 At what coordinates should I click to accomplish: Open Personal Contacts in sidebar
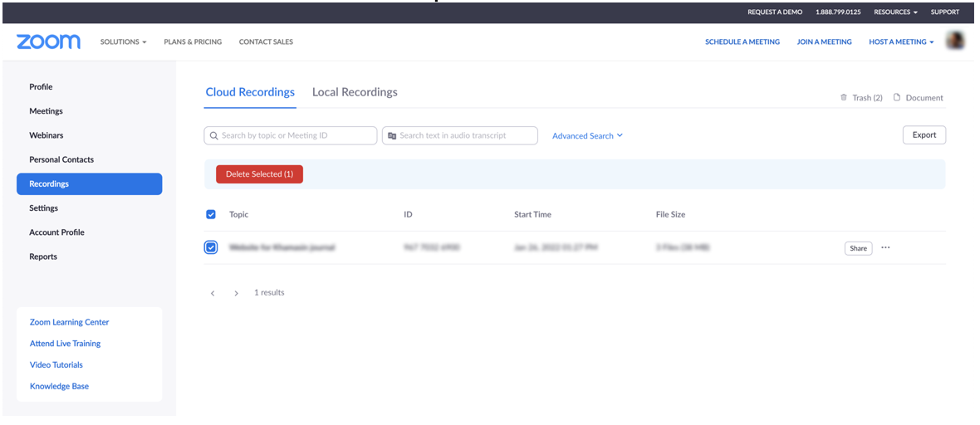61,159
